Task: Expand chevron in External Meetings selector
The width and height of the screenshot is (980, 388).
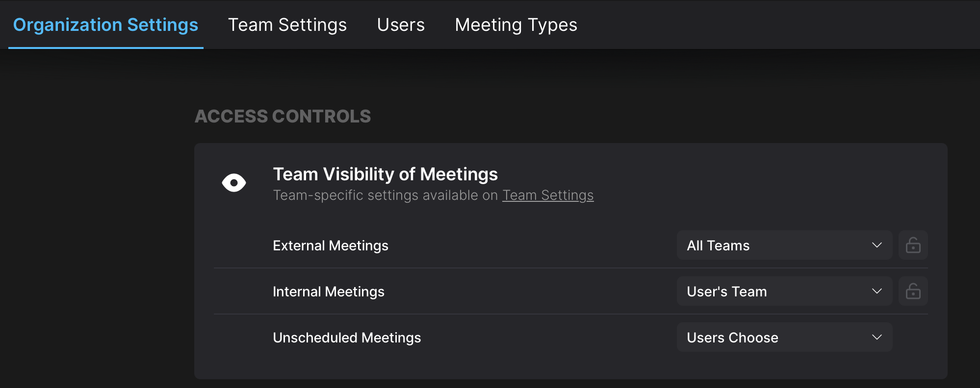Action: [x=877, y=245]
